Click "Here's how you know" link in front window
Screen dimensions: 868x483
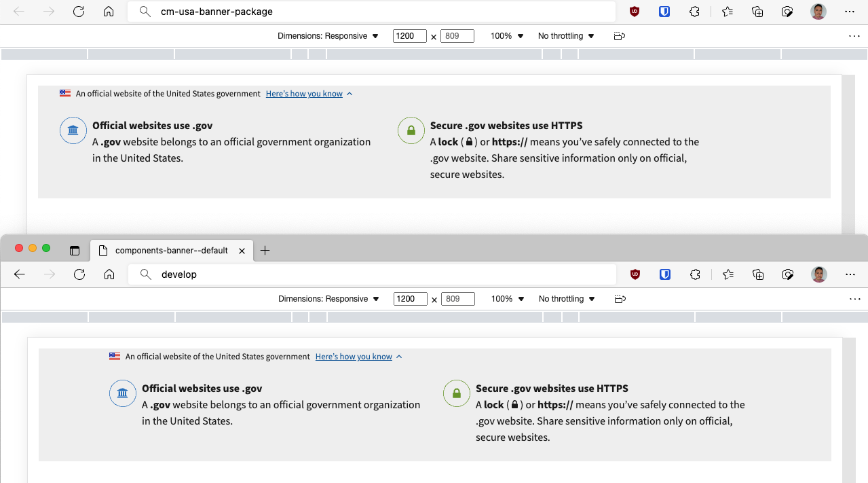354,357
